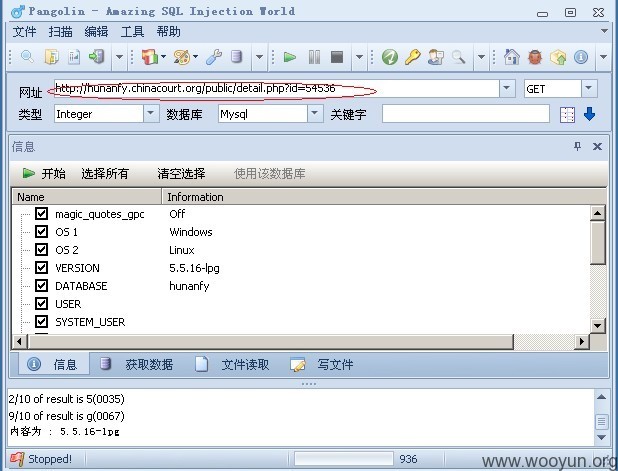Expand overflow arrow after info icon
The width and height of the screenshot is (618, 471).
[603, 58]
